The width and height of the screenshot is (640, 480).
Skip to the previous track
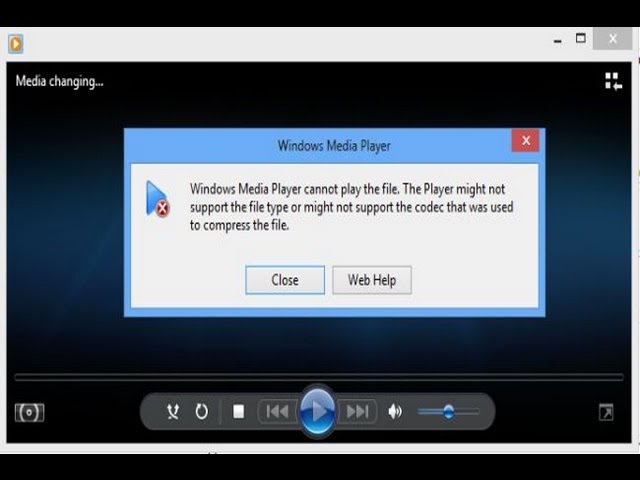278,411
